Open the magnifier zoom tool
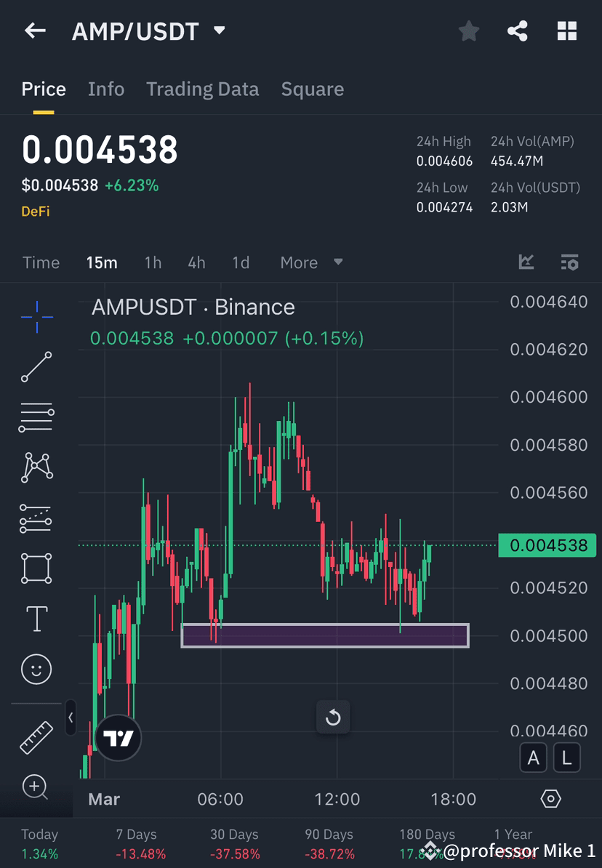This screenshot has width=602, height=868. [36, 788]
